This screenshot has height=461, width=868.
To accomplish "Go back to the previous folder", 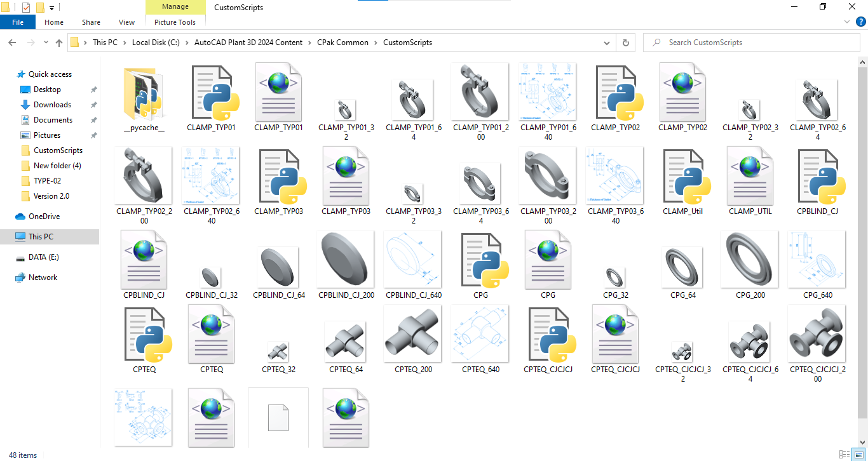I will 12,43.
